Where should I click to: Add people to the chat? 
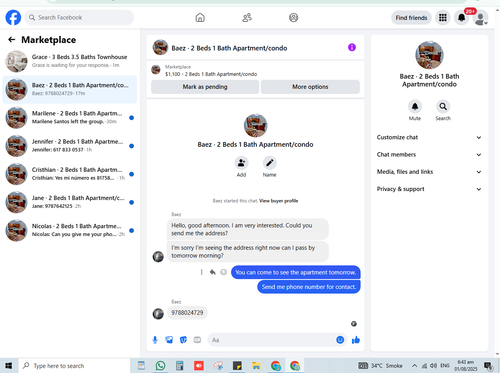coord(241,163)
